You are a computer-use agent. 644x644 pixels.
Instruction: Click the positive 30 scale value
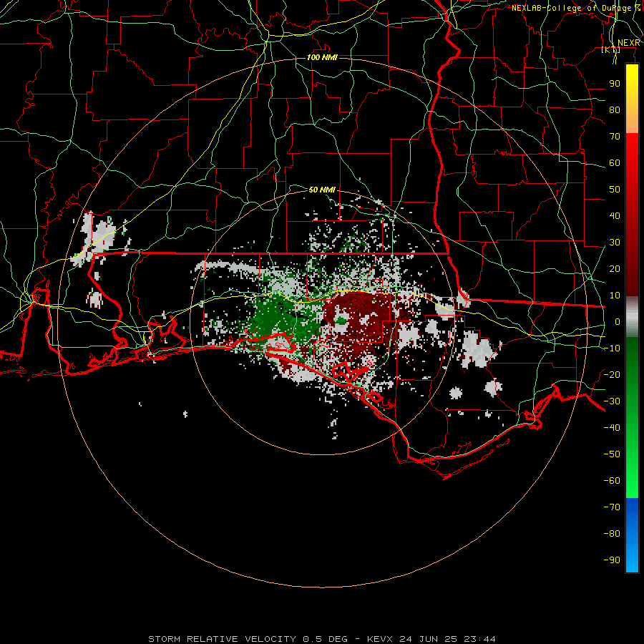click(615, 243)
